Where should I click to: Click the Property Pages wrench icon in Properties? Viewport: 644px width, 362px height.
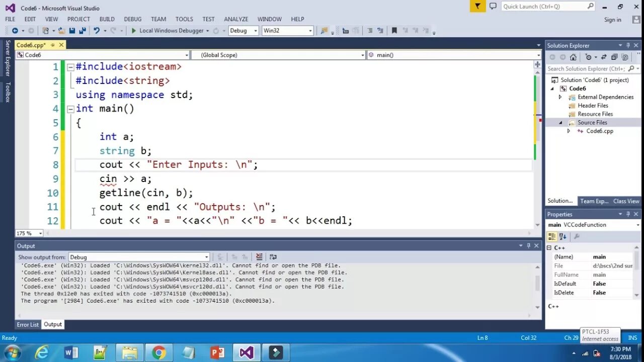tap(577, 236)
